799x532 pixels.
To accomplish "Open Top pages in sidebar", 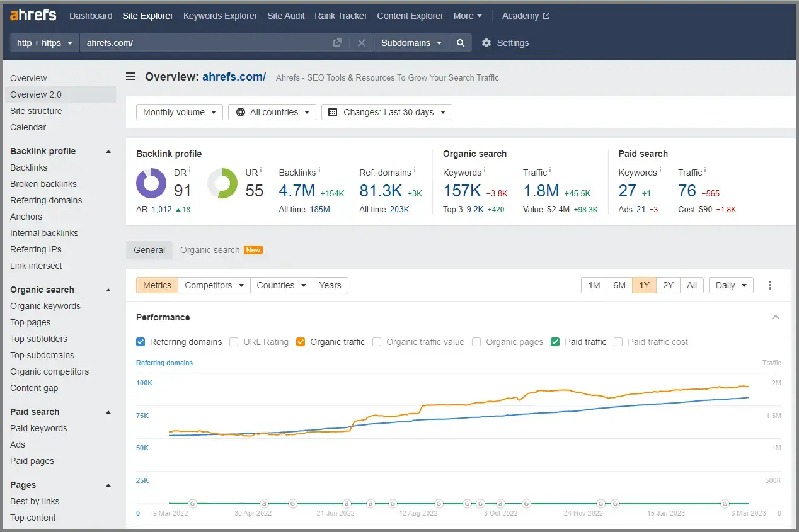I will (30, 322).
